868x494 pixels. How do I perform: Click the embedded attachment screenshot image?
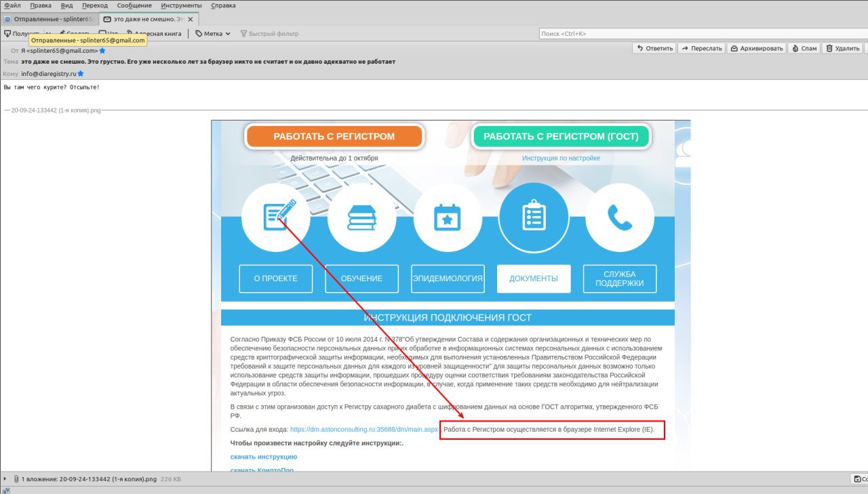[450, 295]
